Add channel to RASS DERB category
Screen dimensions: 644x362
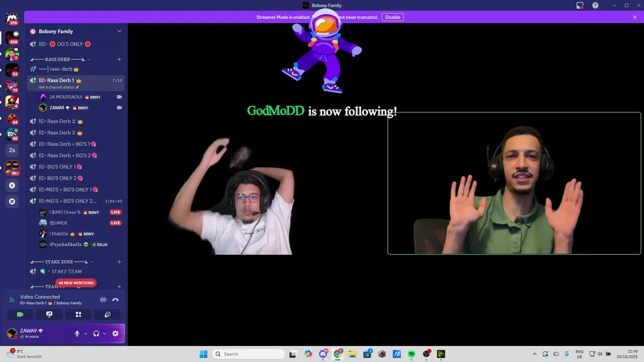tap(119, 59)
